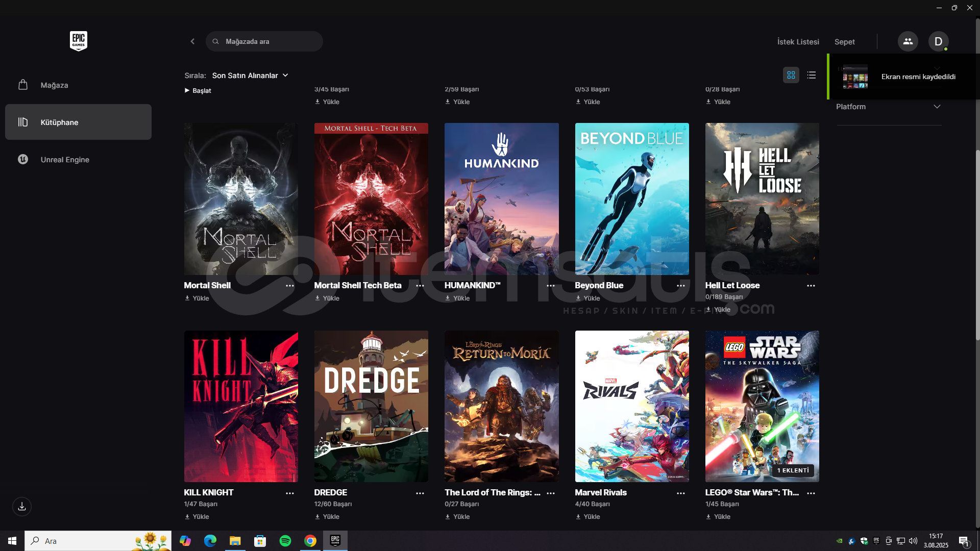Open Spotify from the taskbar

coord(285,541)
